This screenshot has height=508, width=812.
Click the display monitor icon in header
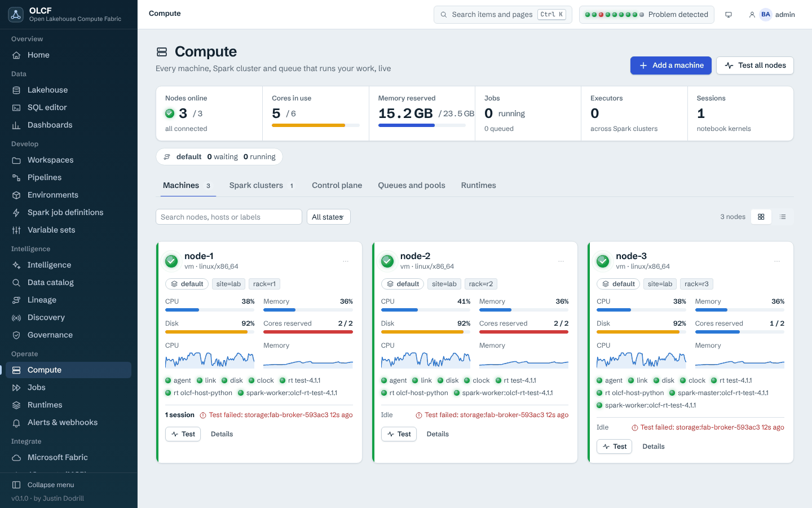click(x=729, y=15)
